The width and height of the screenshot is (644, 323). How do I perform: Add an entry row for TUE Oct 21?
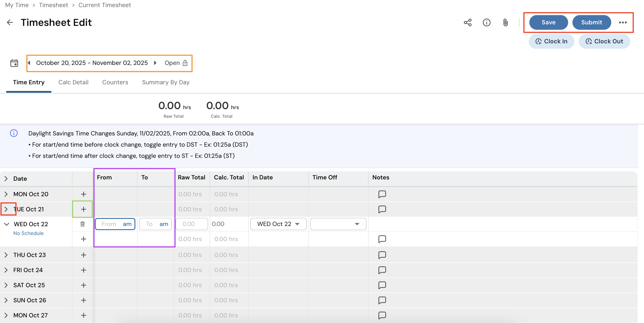click(x=83, y=209)
